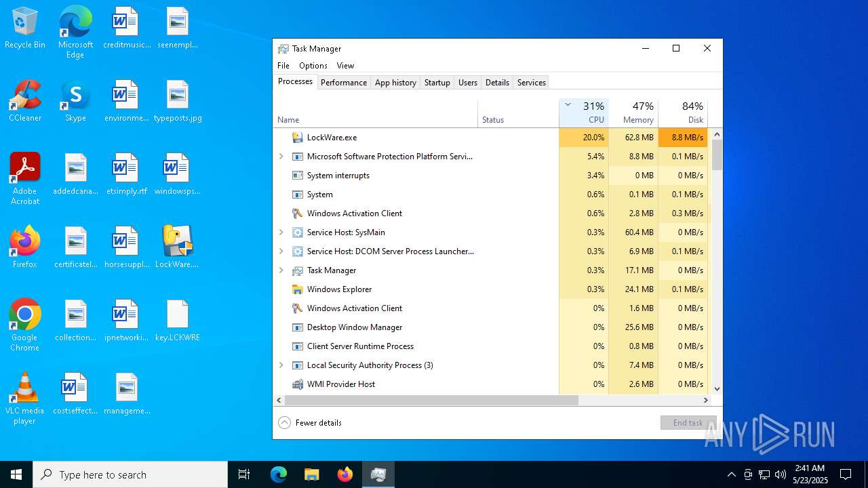Click the Type here to search box
The image size is (868, 488).
130,474
